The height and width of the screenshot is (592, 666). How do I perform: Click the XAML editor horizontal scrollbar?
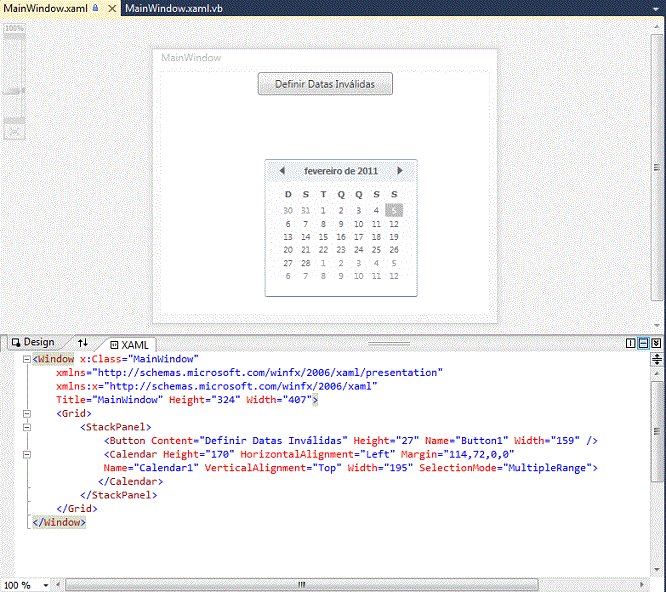tap(302, 585)
